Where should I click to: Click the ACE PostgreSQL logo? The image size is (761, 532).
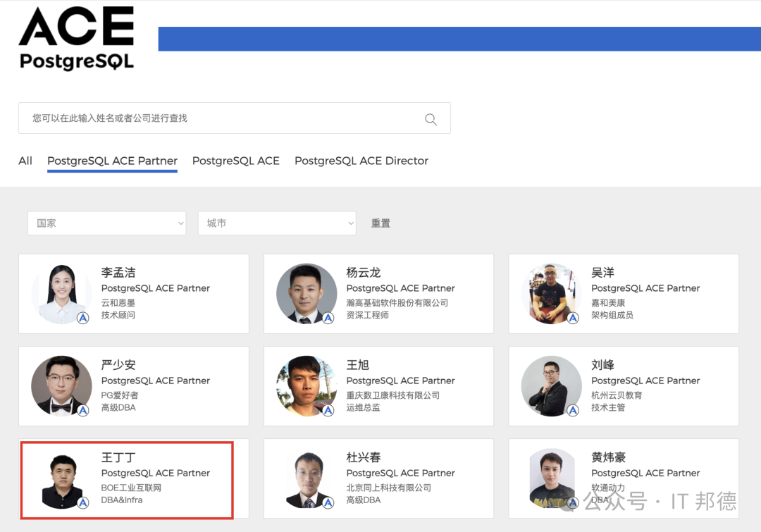pos(77,38)
